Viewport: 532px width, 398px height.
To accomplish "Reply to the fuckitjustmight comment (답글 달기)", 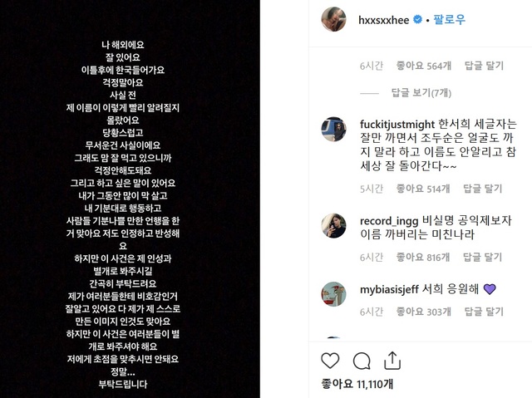I will [x=482, y=189].
